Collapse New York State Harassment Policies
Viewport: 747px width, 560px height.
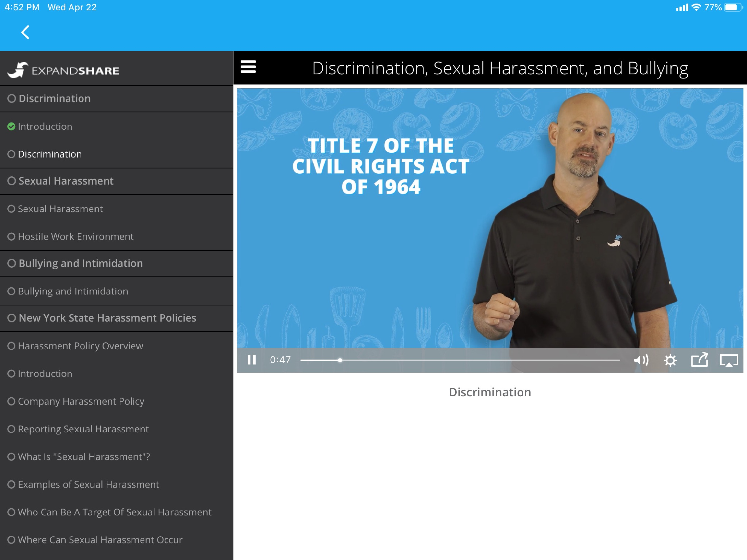coord(107,318)
